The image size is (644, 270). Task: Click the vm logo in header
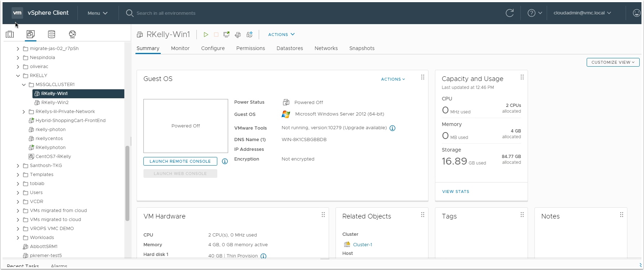[x=17, y=13]
